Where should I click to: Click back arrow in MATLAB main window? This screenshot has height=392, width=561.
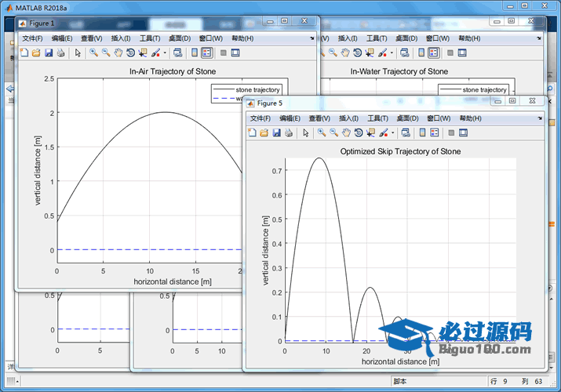[x=10, y=89]
